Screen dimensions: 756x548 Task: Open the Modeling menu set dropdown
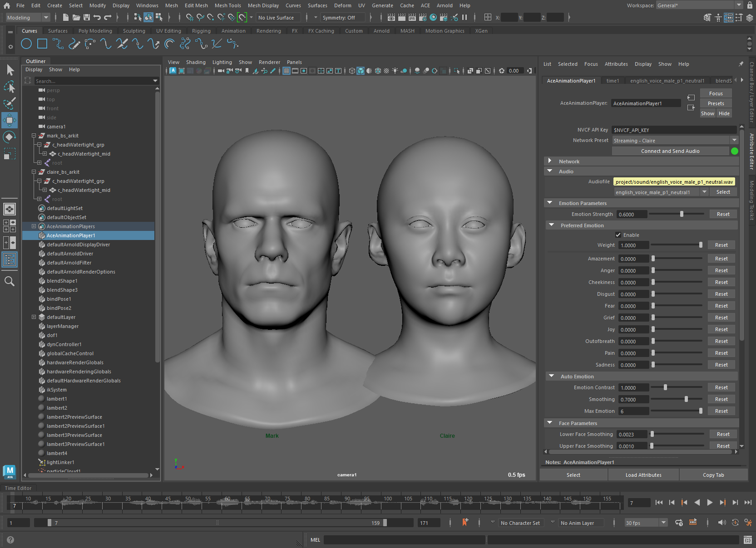point(28,18)
